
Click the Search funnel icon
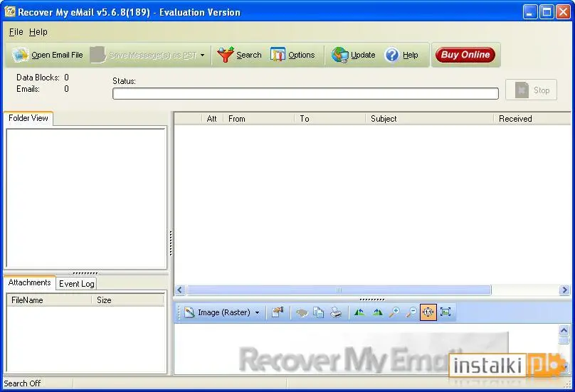pos(225,55)
